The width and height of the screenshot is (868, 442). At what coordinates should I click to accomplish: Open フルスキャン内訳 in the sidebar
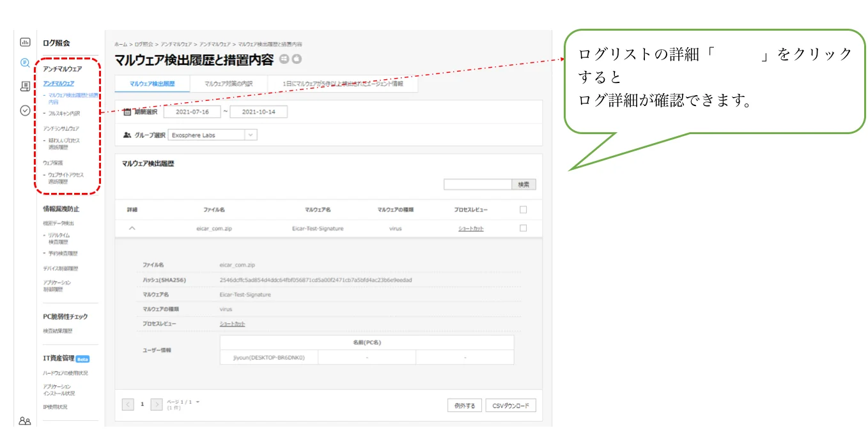64,114
